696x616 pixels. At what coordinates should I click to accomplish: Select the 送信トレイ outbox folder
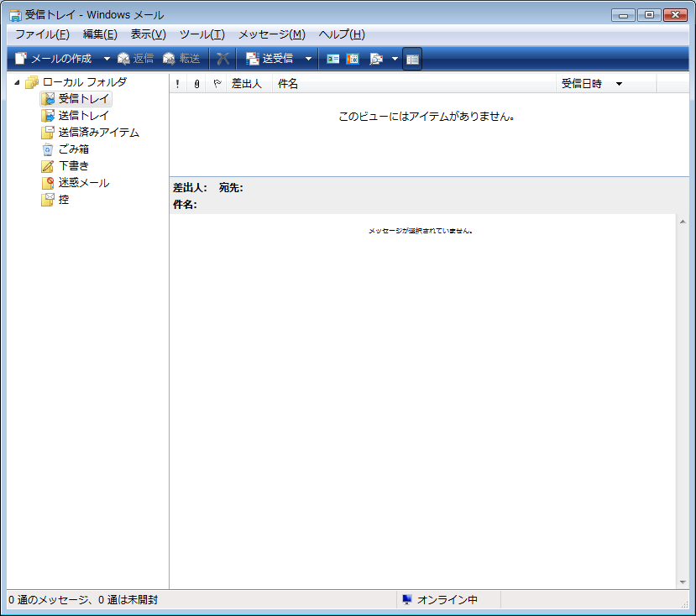(x=83, y=115)
